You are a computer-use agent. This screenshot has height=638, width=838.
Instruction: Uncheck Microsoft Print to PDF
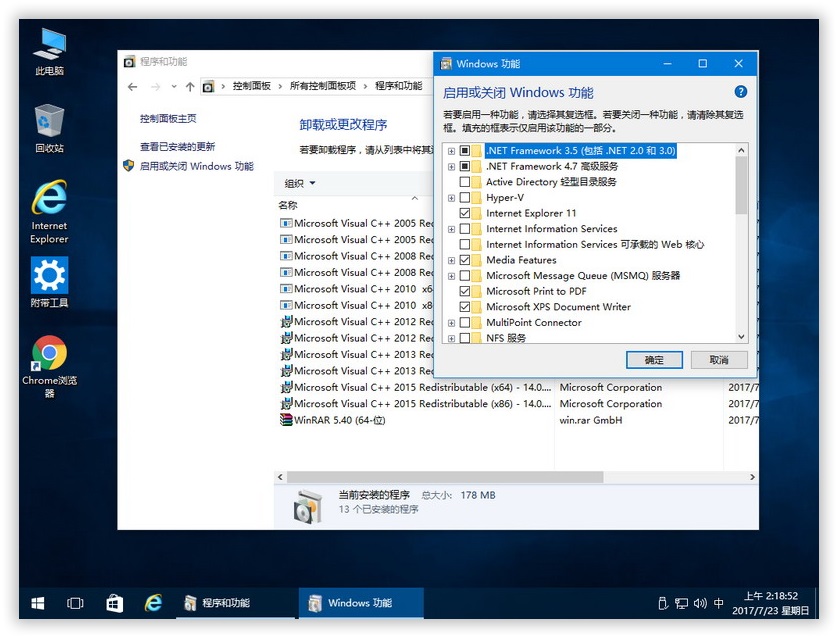[464, 291]
